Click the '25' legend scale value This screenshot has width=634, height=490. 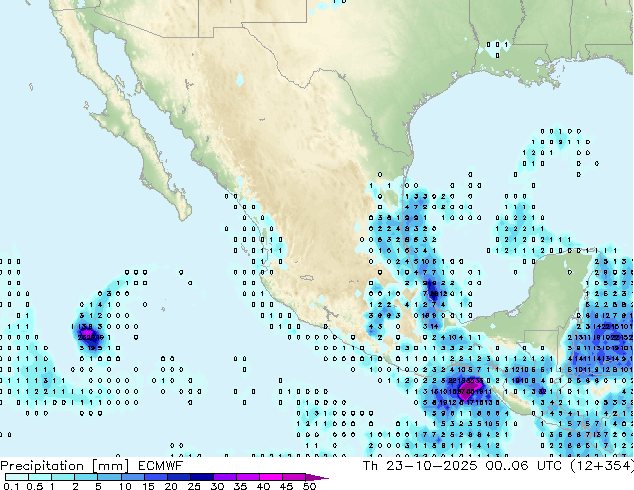pos(194,486)
